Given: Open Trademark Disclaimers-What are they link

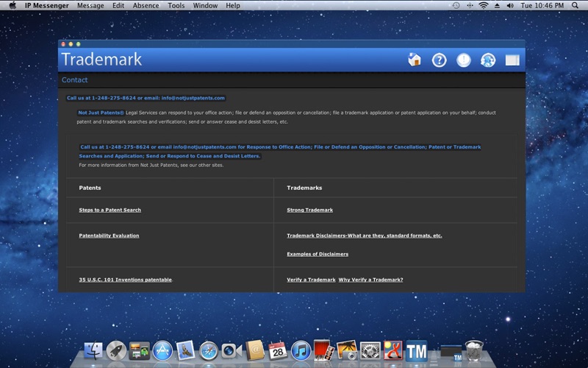Looking at the screenshot, I should 364,236.
